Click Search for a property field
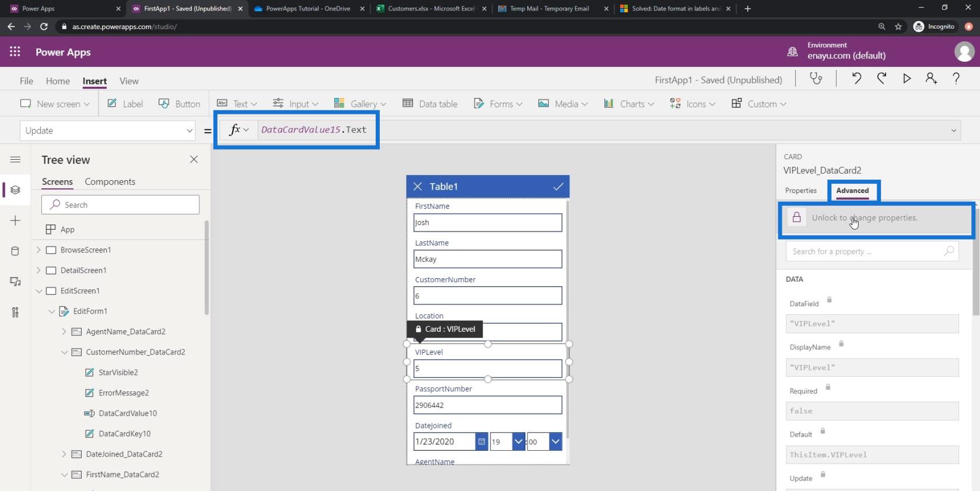This screenshot has height=491, width=980. pos(872,251)
